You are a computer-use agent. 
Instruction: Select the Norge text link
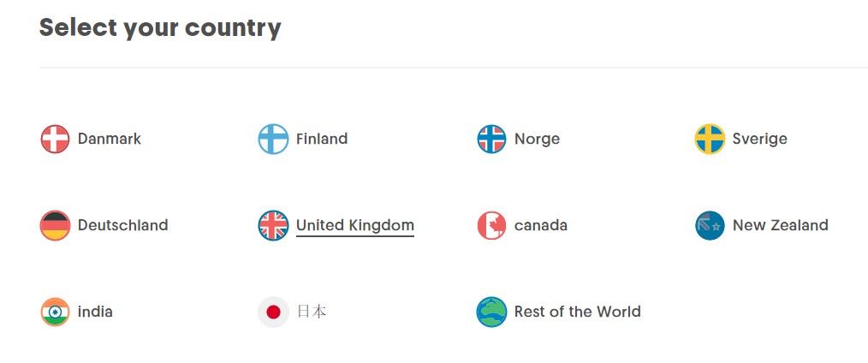(537, 139)
